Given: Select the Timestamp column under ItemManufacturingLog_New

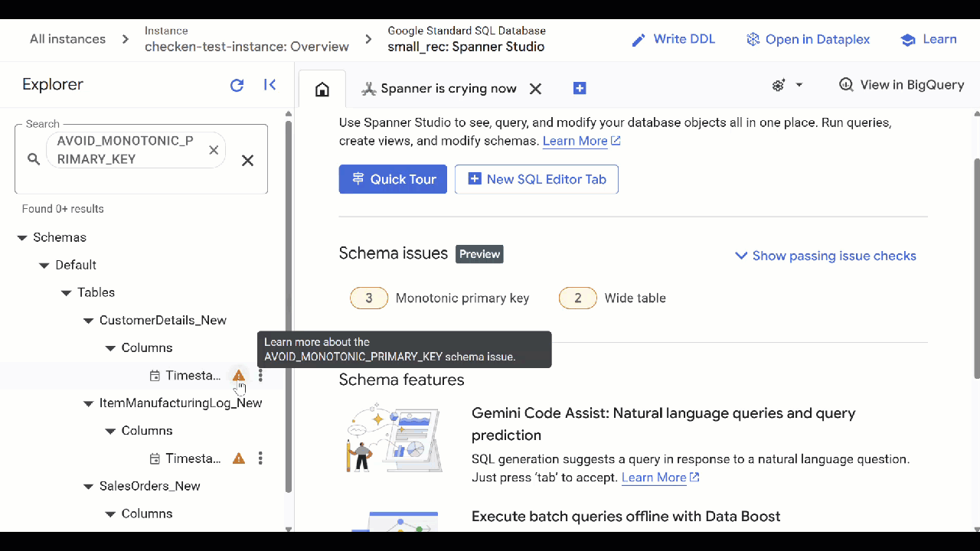Looking at the screenshot, I should [x=193, y=458].
